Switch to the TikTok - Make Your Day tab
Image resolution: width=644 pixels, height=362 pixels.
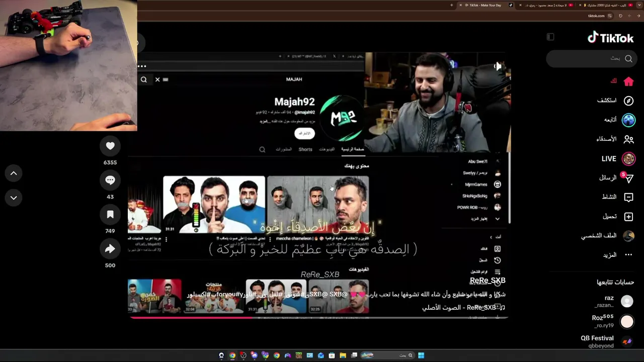(x=486, y=5)
